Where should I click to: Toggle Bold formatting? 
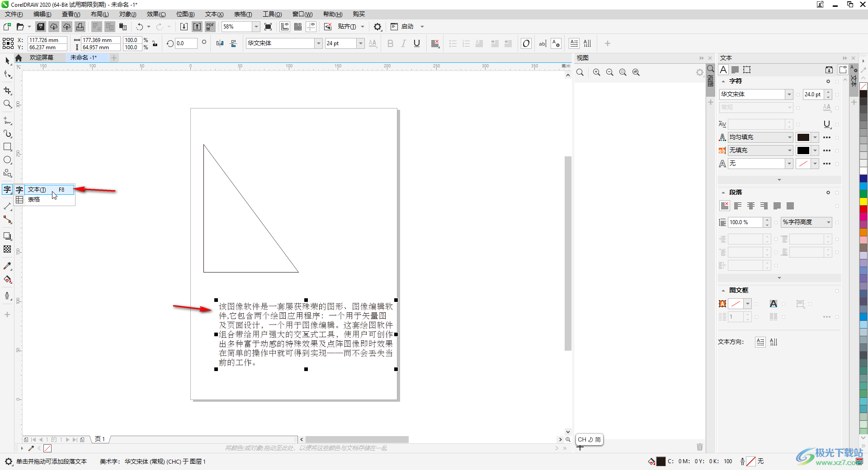pyautogui.click(x=390, y=43)
